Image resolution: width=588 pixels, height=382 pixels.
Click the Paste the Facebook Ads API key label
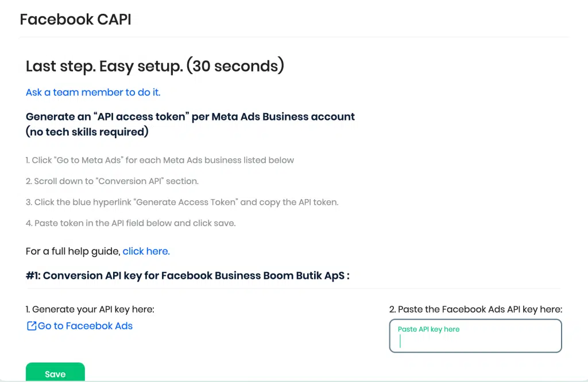[x=475, y=309]
